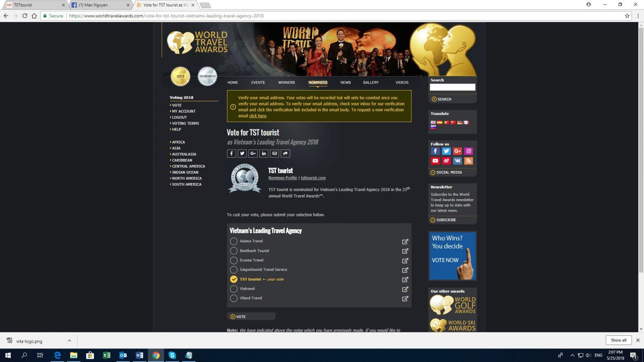Click the RSS feed icon
The height and width of the screenshot is (362, 644).
pos(469,161)
